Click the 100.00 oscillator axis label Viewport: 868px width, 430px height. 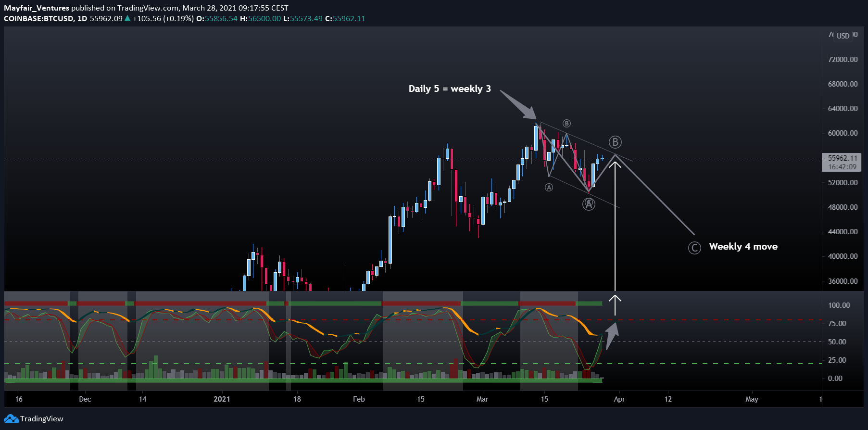[839, 305]
